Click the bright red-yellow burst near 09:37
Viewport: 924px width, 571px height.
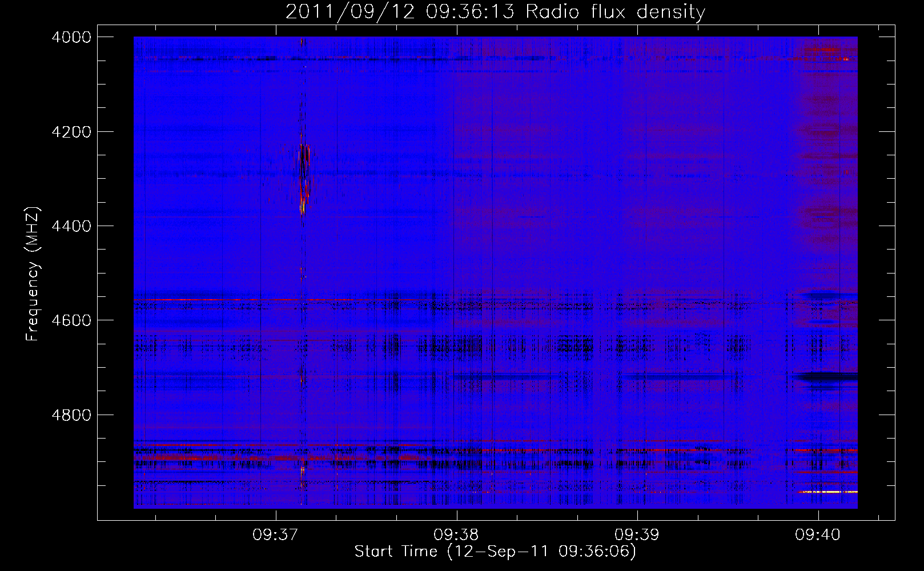point(304,179)
